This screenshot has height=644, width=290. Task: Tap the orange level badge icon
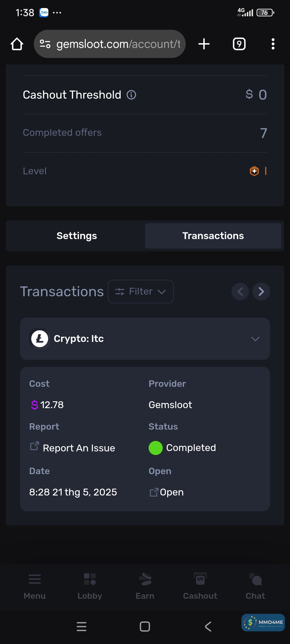click(254, 171)
